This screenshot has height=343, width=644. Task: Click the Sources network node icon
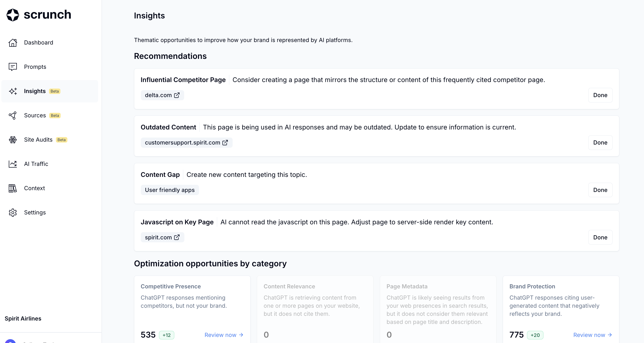coord(13,115)
